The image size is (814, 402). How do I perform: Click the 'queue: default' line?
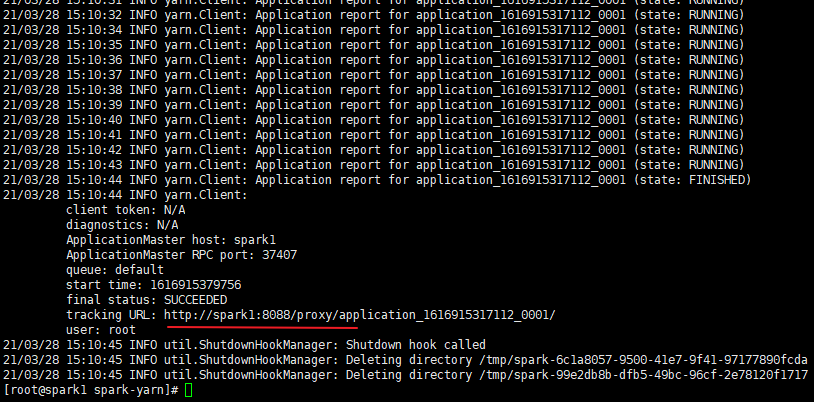tap(115, 270)
